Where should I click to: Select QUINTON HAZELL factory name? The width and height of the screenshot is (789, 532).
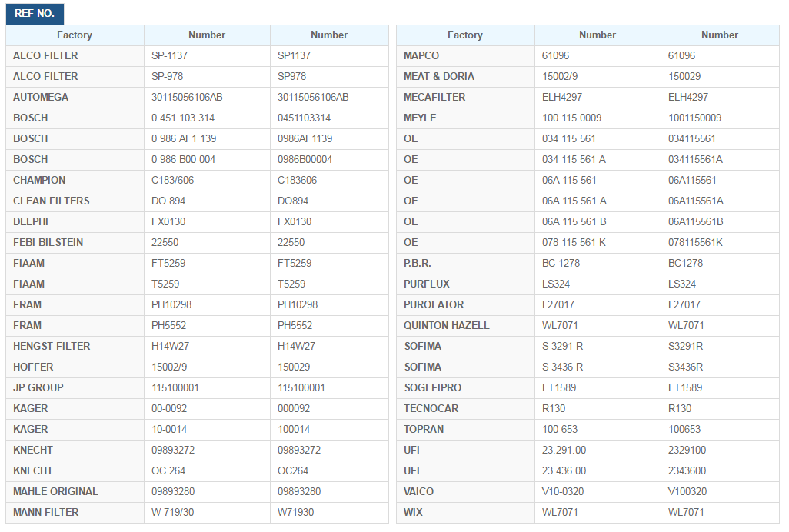446,325
